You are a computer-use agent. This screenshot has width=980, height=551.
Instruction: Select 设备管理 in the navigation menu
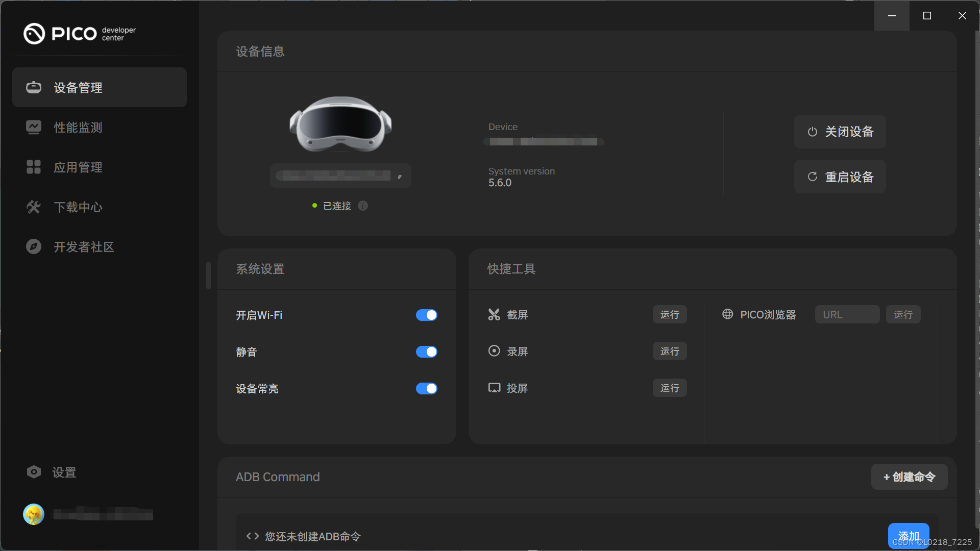[x=78, y=87]
